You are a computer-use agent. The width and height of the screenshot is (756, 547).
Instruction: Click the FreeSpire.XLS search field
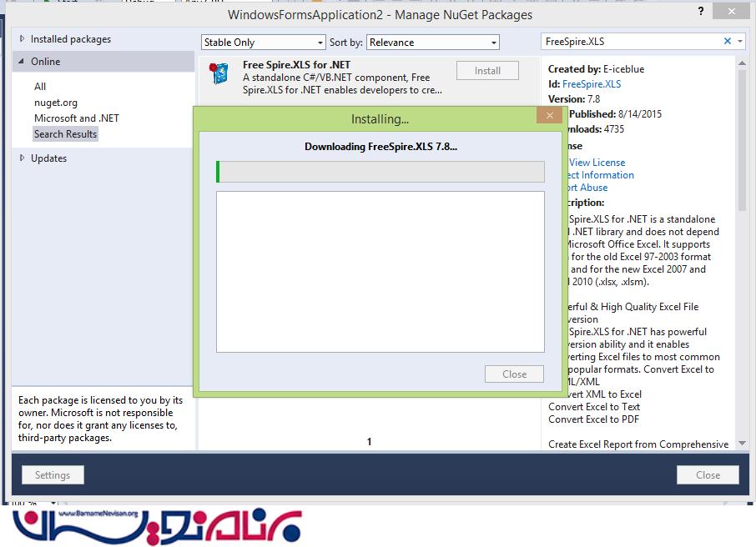pos(632,42)
